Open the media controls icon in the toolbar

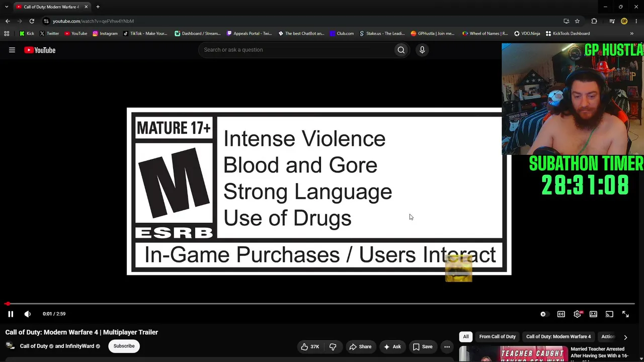tap(612, 21)
